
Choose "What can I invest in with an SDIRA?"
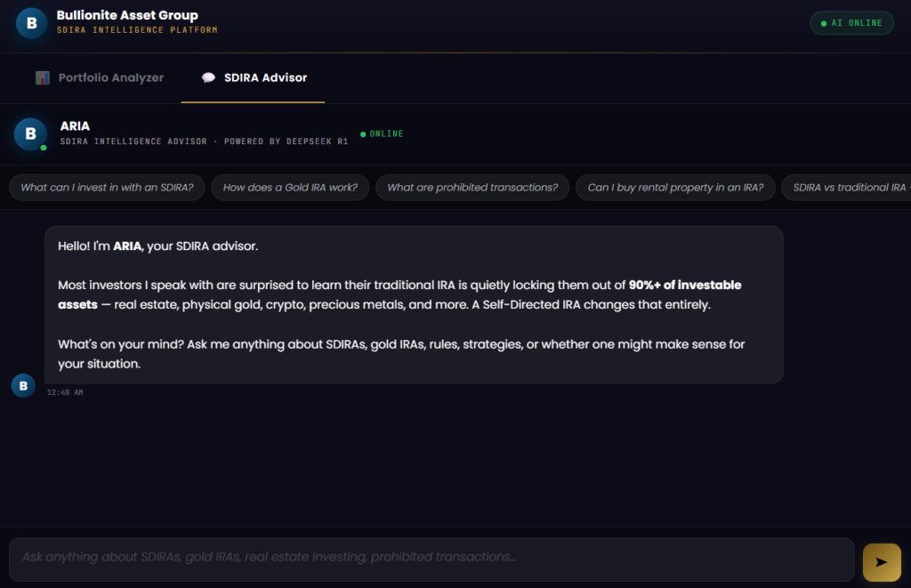(108, 188)
